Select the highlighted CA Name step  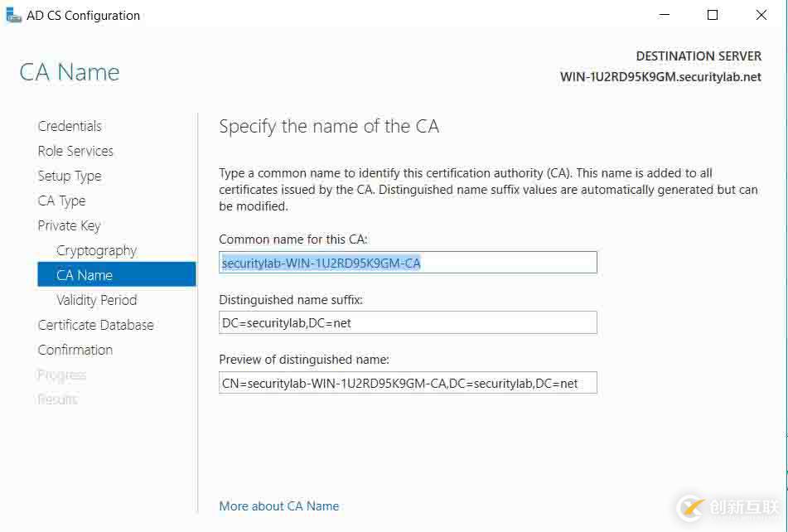click(85, 275)
